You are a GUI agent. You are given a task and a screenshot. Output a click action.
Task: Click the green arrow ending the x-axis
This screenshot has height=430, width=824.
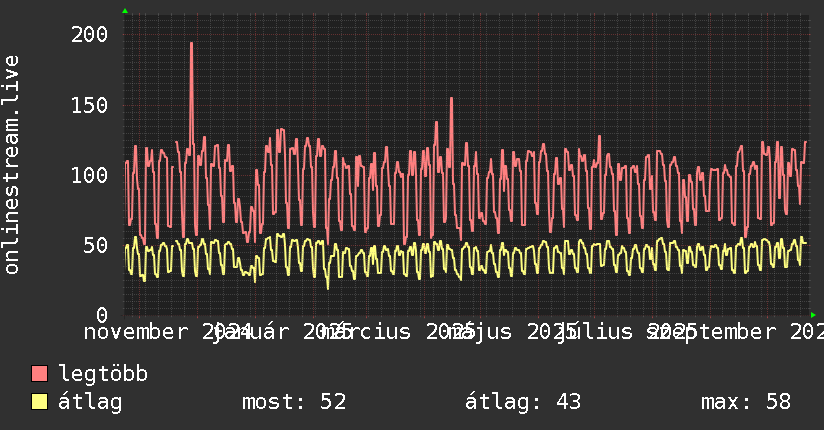[813, 315]
